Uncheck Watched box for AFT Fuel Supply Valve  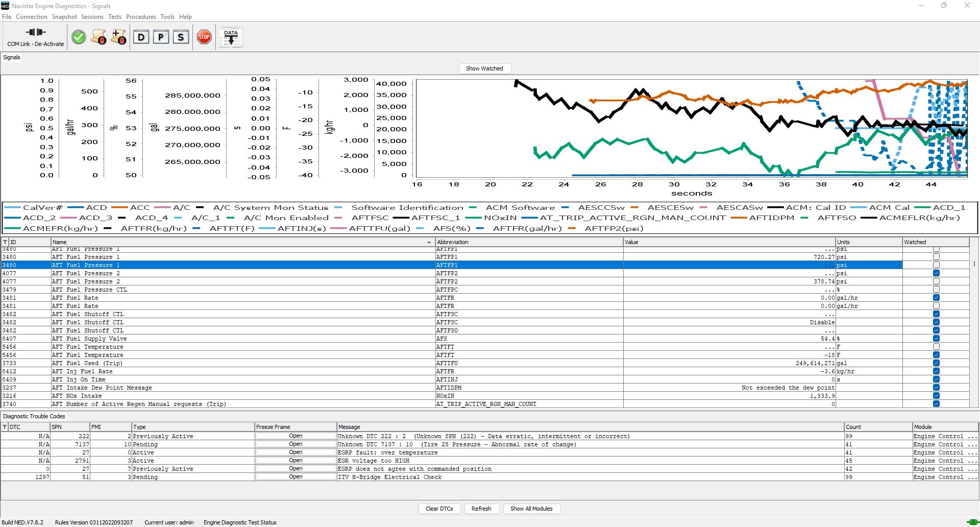click(936, 339)
